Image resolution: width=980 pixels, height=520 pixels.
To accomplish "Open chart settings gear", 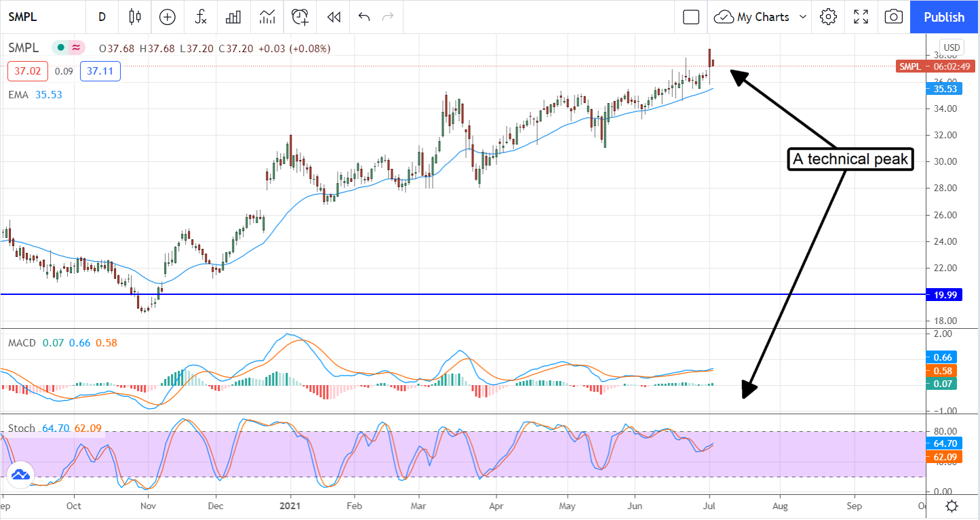I will click(827, 17).
